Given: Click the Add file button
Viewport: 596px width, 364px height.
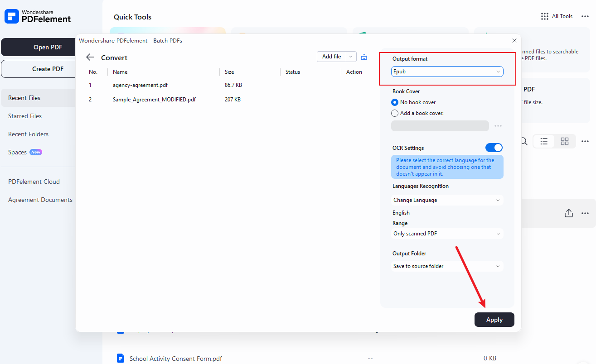Looking at the screenshot, I should [x=331, y=57].
